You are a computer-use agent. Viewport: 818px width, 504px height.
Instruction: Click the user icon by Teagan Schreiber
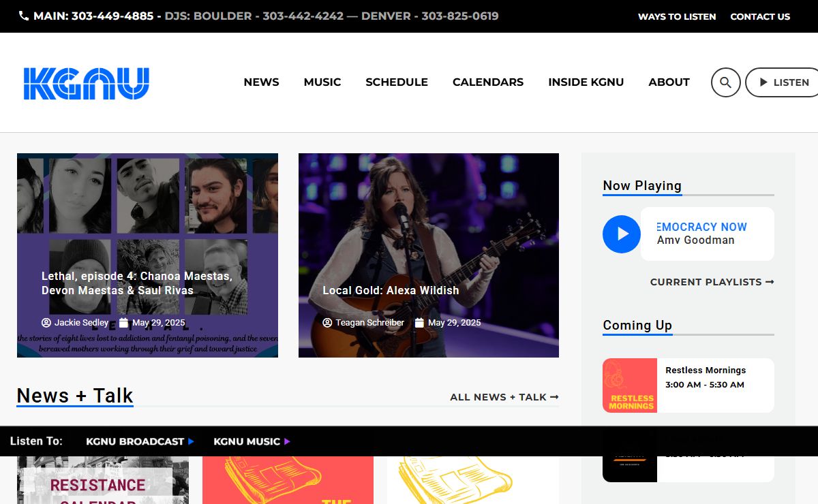(x=327, y=323)
